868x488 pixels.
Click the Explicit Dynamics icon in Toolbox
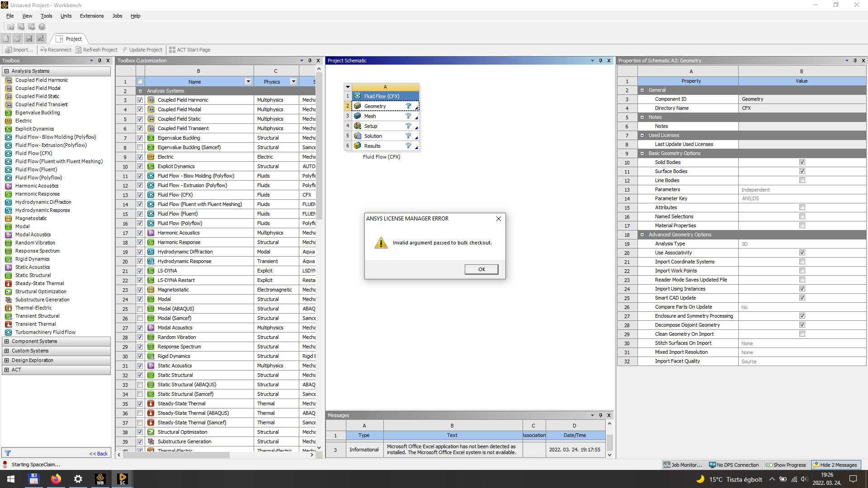pos(8,129)
